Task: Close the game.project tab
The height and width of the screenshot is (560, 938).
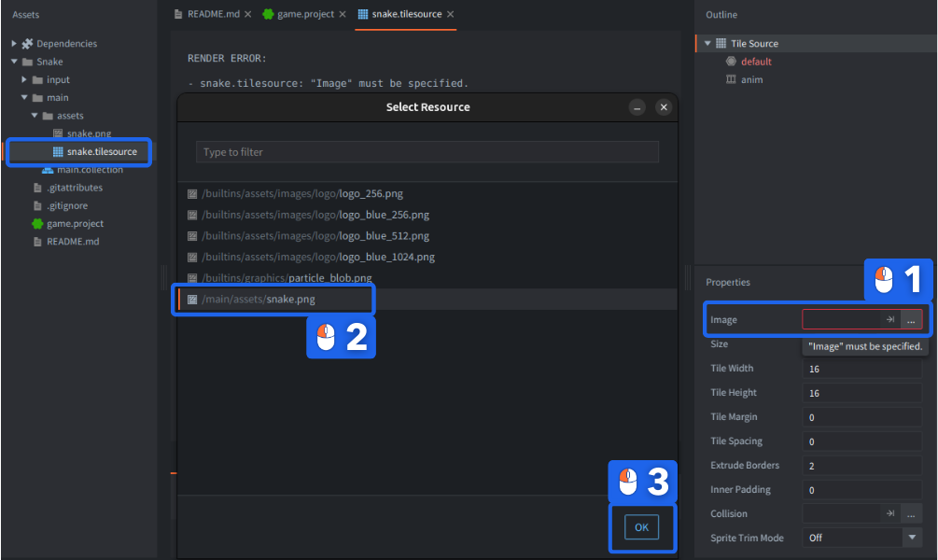Action: pyautogui.click(x=342, y=15)
